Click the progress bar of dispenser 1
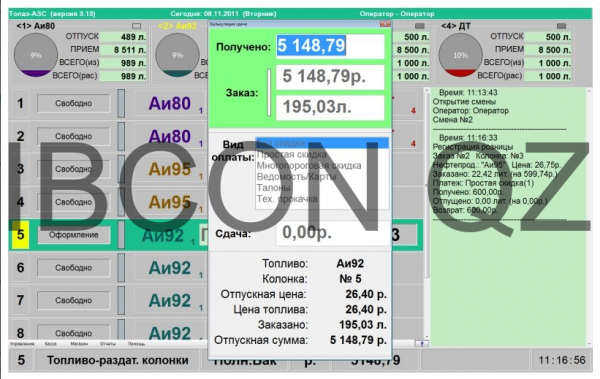 pos(121,103)
